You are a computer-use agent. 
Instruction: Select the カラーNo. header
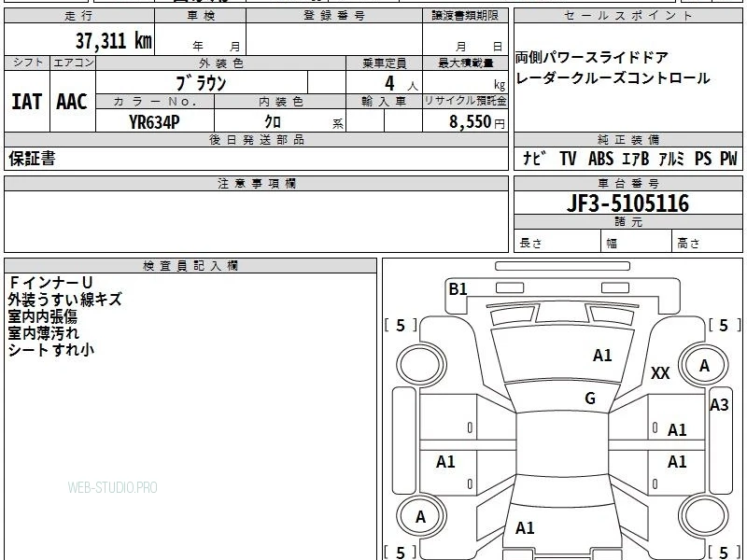click(x=155, y=102)
